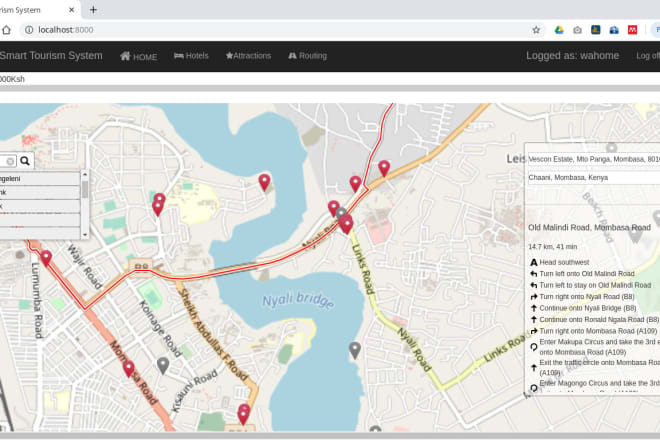Screen dimensions: 660x440
Task: Click arrow icon for 'Turn left onto Old Malindi Road'
Action: click(533, 274)
